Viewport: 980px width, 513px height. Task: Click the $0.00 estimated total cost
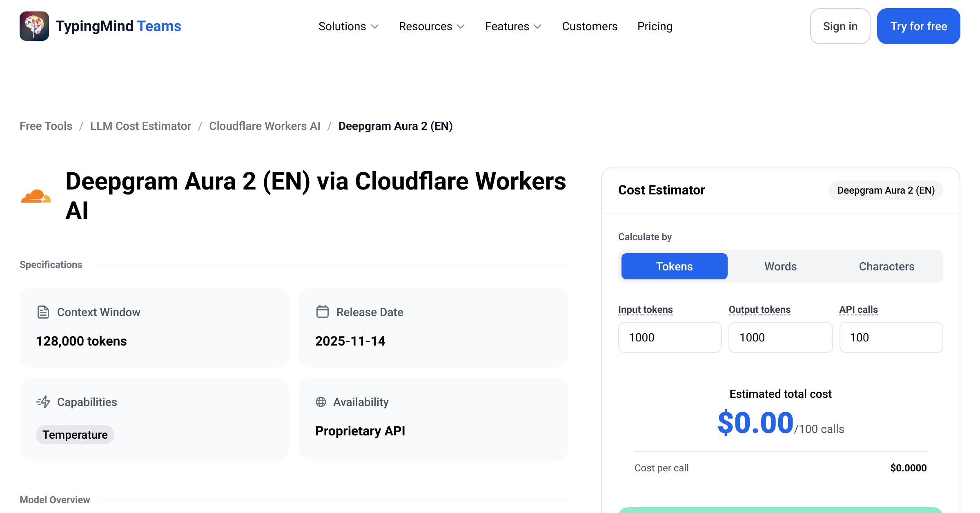[x=755, y=423]
